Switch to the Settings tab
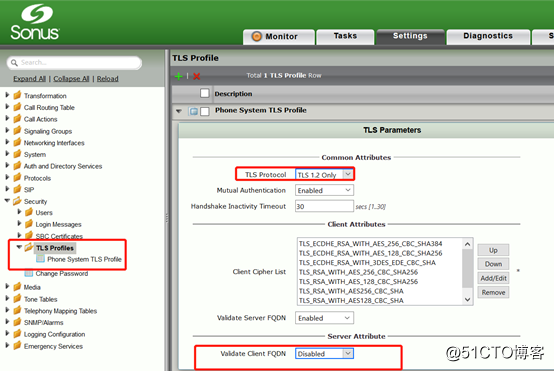554x371 pixels. (x=410, y=37)
